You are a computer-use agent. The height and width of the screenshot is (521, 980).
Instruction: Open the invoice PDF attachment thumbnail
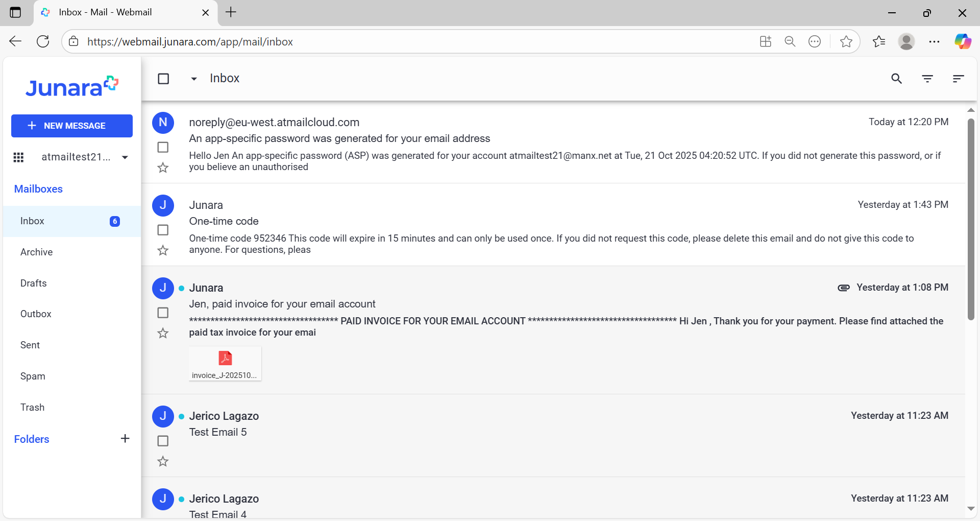[225, 364]
